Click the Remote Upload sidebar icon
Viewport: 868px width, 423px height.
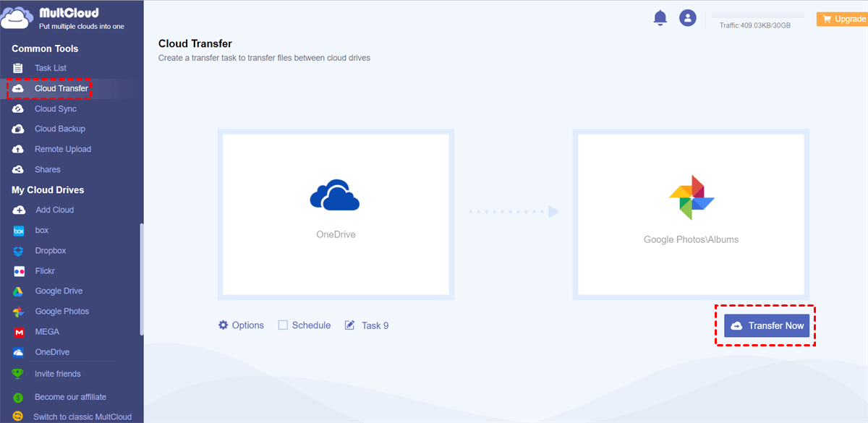click(x=18, y=149)
